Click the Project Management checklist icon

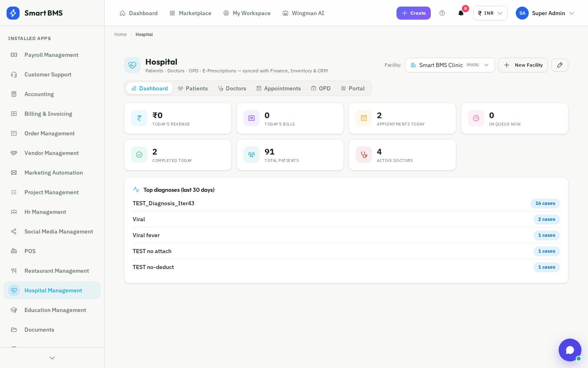14,192
